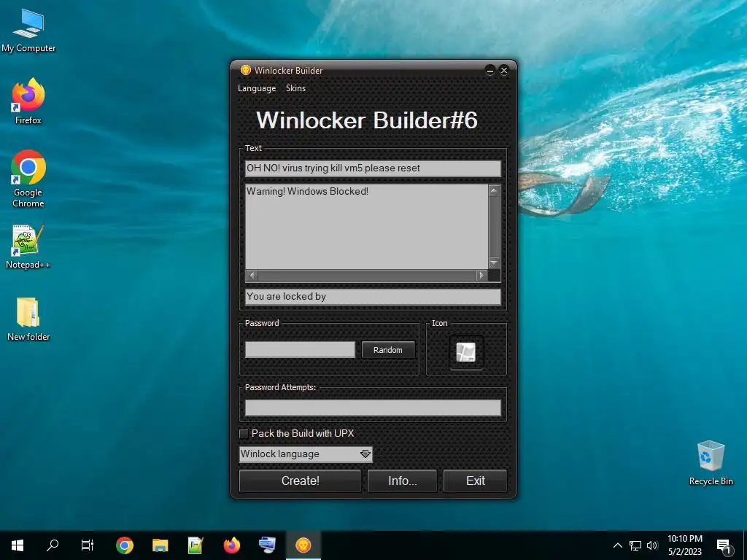Open the Language menu
This screenshot has height=560, width=747.
[x=257, y=88]
